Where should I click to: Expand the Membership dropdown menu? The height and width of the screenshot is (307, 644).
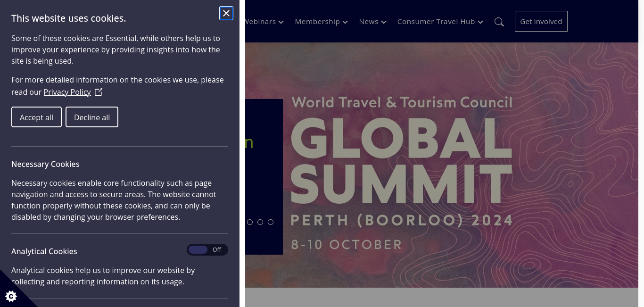(321, 22)
